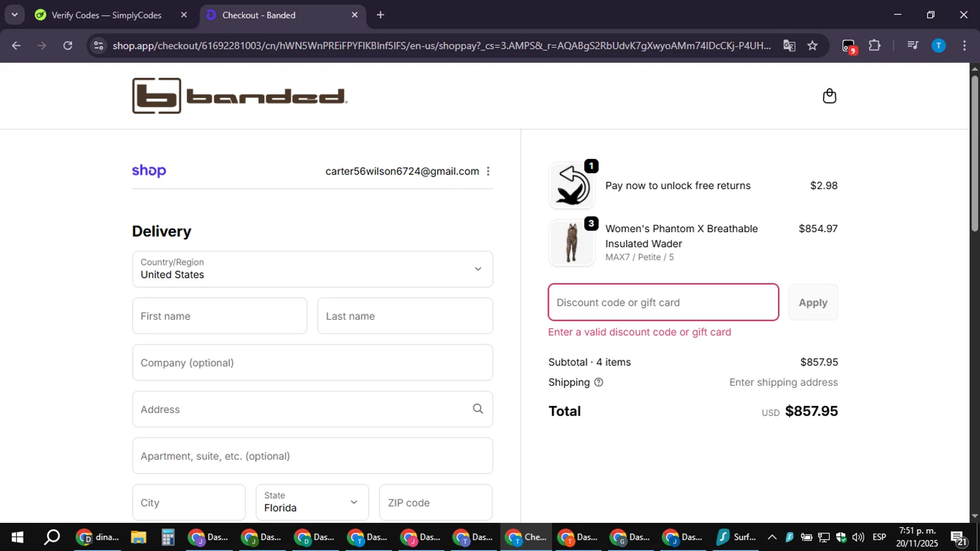980x551 pixels.
Task: Focus the Discount code or gift card field
Action: pos(663,302)
